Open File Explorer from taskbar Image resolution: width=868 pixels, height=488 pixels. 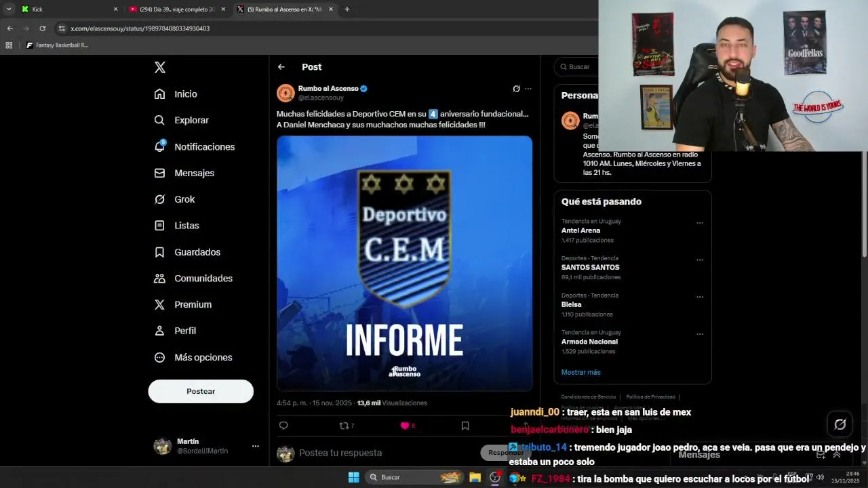coord(475,477)
